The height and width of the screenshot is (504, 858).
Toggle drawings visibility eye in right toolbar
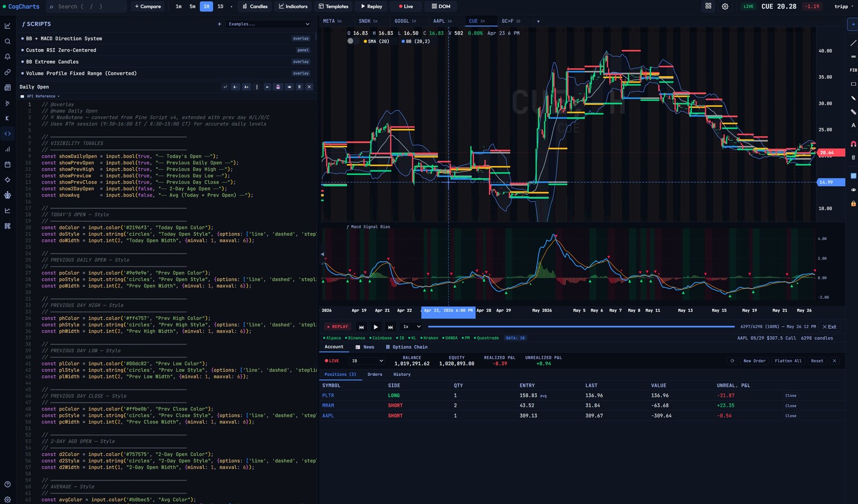[x=853, y=190]
